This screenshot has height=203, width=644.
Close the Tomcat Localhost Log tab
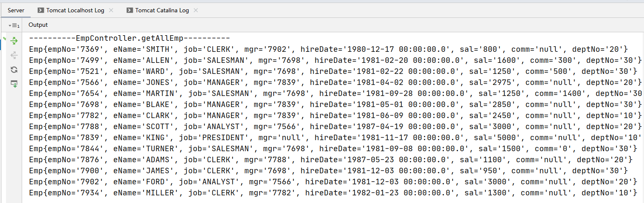(111, 10)
